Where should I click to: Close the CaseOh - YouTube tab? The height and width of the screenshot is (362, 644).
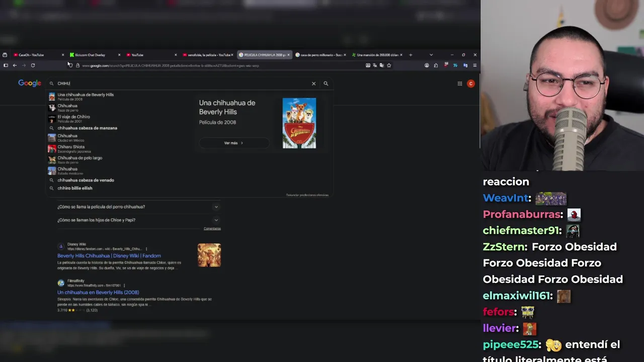(x=63, y=55)
